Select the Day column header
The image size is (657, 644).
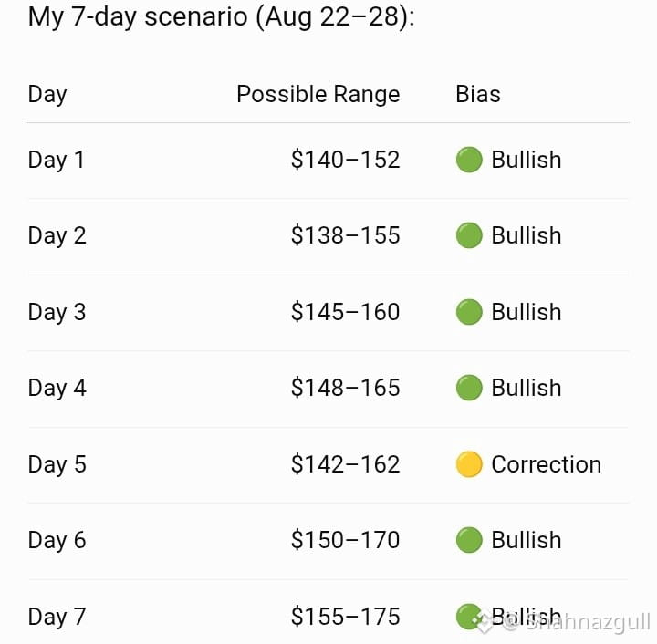[47, 94]
